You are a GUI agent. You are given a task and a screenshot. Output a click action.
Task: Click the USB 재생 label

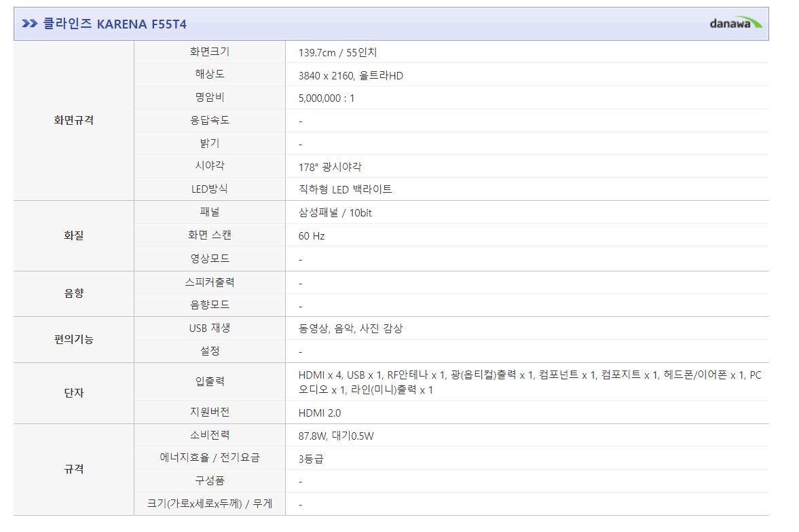click(210, 328)
